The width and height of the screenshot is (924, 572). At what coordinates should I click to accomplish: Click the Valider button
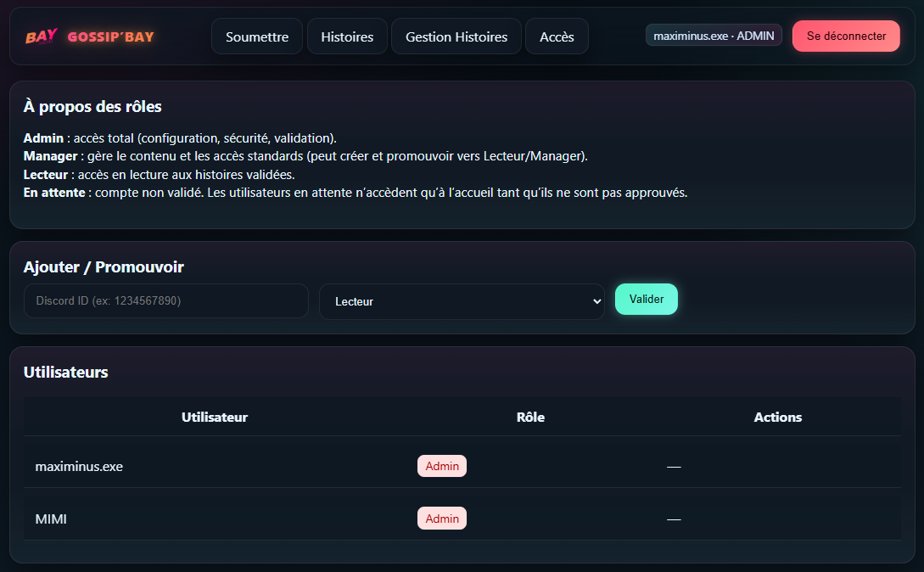click(646, 299)
